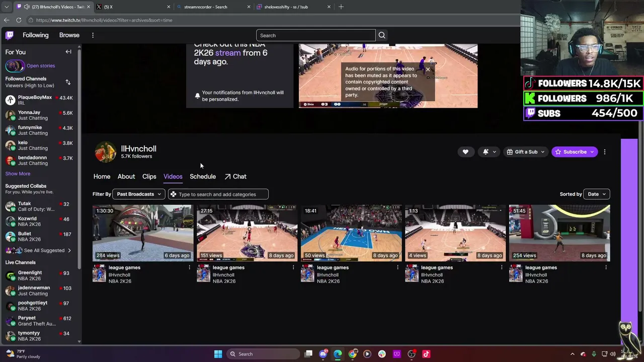Sort the Followed Channels list
This screenshot has height=362, width=644.
click(x=68, y=82)
